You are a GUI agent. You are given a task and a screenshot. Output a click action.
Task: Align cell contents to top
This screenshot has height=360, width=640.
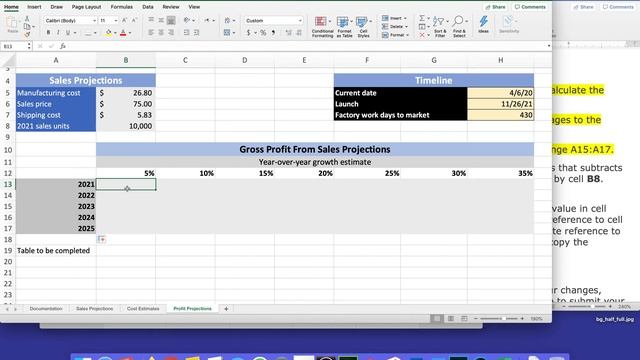tap(151, 20)
